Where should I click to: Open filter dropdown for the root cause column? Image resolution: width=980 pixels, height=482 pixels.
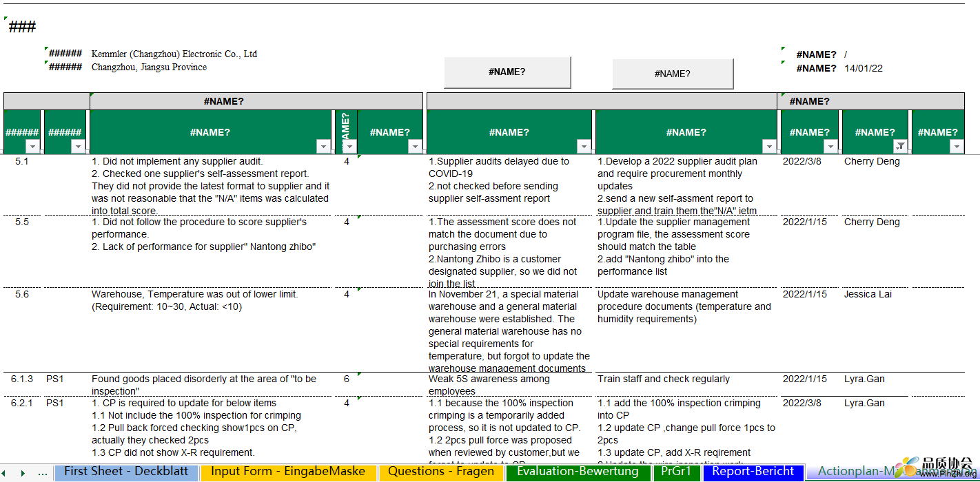click(x=584, y=146)
